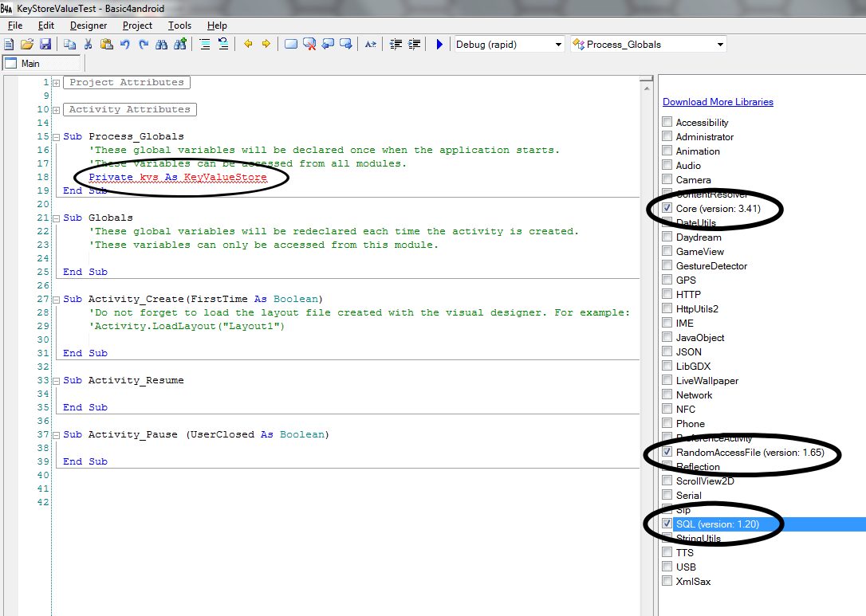Screen dimensions: 866x616
Task: Open the Designer menu
Action: (88, 26)
